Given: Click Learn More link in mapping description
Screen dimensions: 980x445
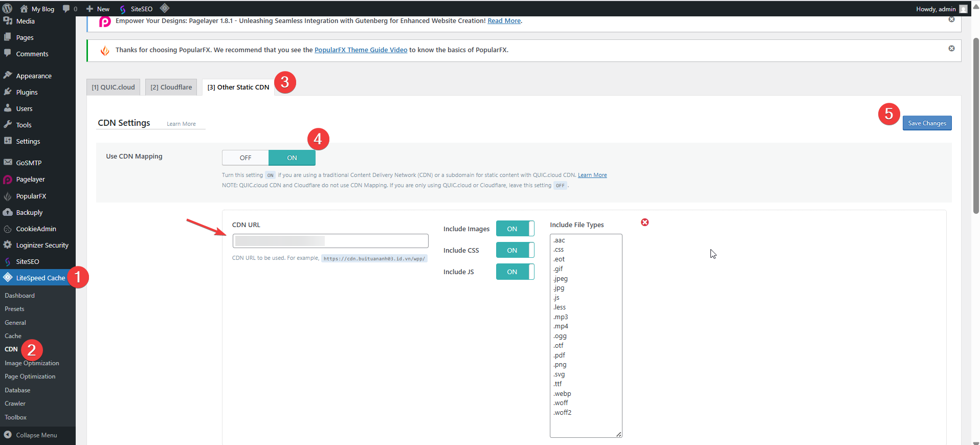Looking at the screenshot, I should tap(592, 175).
